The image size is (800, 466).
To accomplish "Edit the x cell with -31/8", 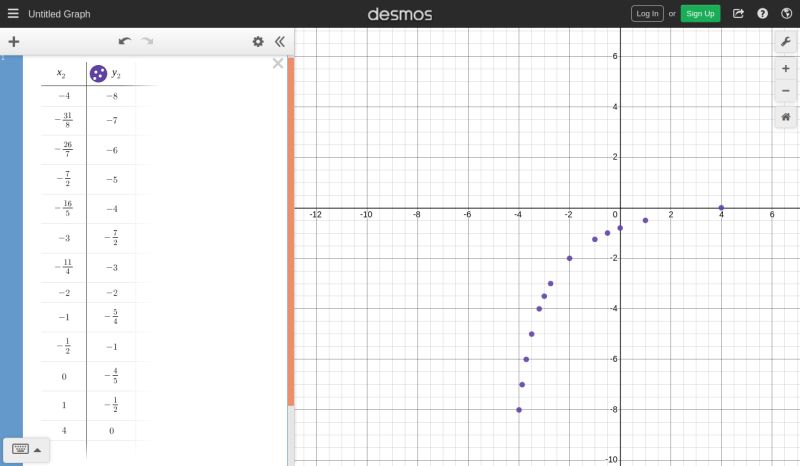I will (x=64, y=120).
